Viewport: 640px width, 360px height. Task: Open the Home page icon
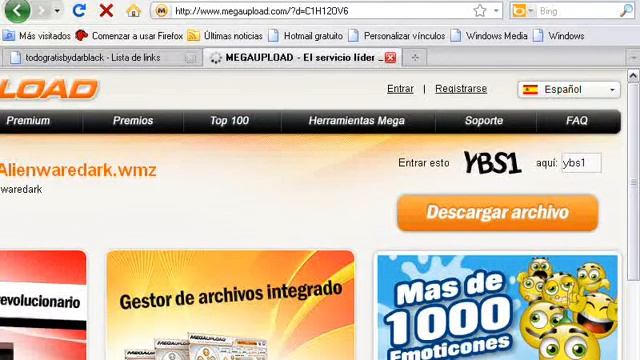pos(133,11)
